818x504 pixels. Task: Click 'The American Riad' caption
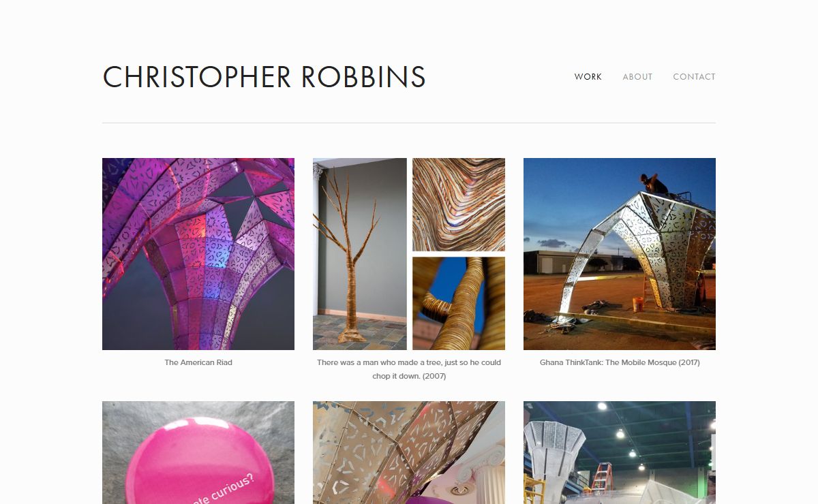198,362
